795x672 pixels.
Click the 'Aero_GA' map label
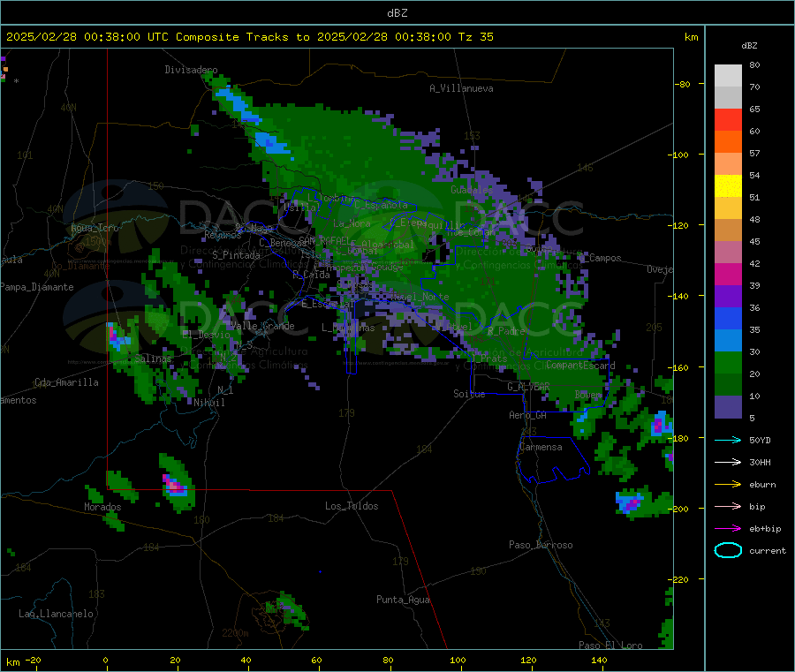[527, 415]
